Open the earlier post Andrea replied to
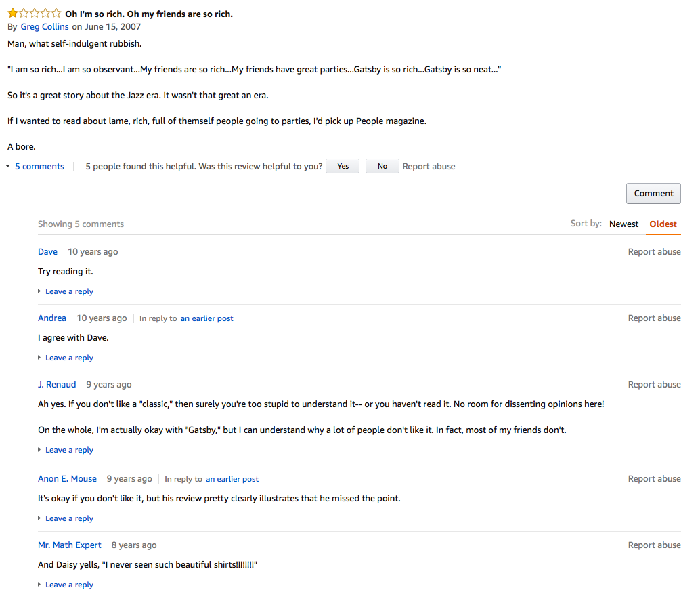Image resolution: width=700 pixels, height=607 pixels. pos(206,318)
